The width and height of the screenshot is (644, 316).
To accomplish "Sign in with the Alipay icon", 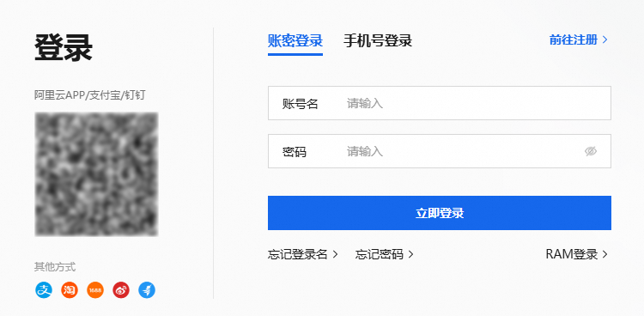I will [x=44, y=290].
